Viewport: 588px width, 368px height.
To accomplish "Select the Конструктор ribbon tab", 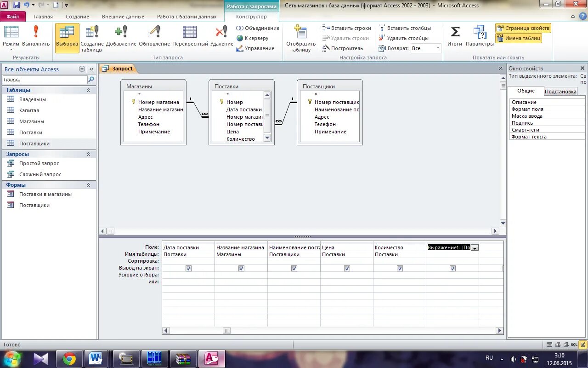I will click(x=251, y=17).
